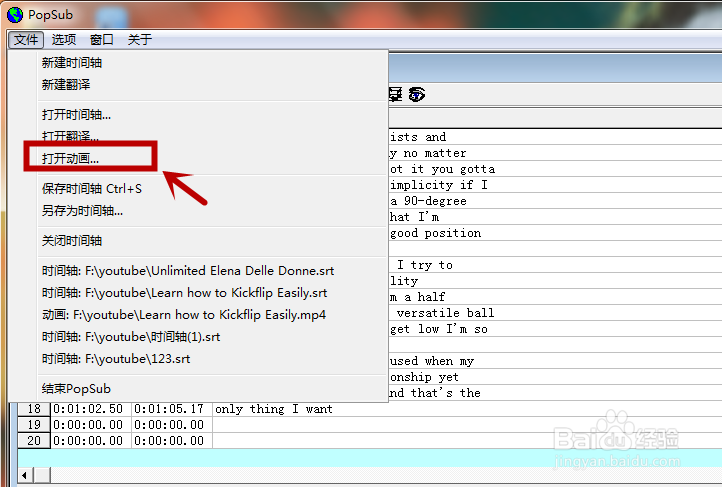This screenshot has height=487, width=722.
Task: Click subtitle line 'lity'
Action: [x=404, y=281]
